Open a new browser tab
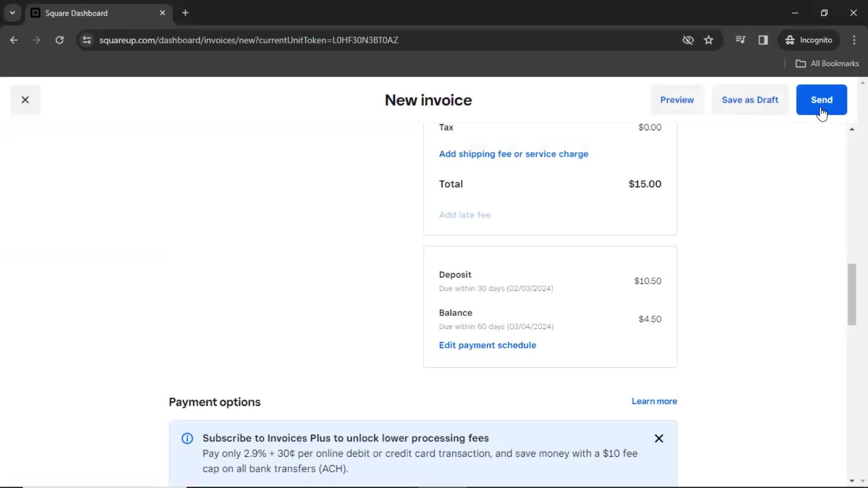This screenshot has height=488, width=868. pos(185,13)
